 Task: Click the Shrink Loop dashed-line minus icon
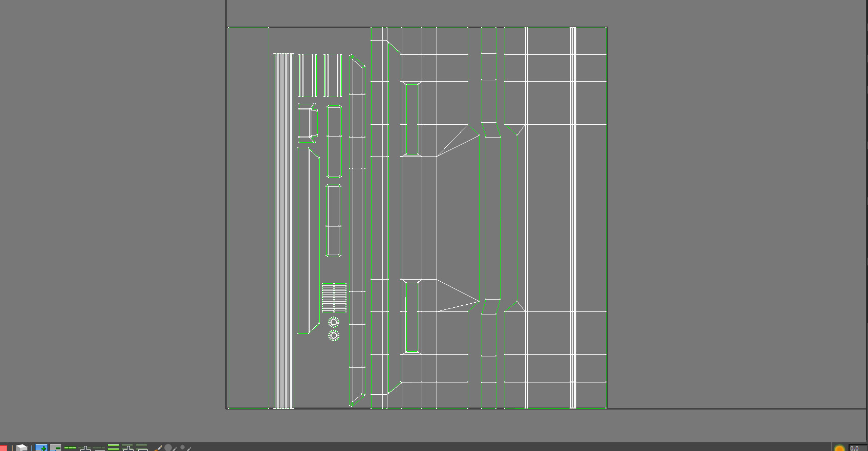[99, 448]
